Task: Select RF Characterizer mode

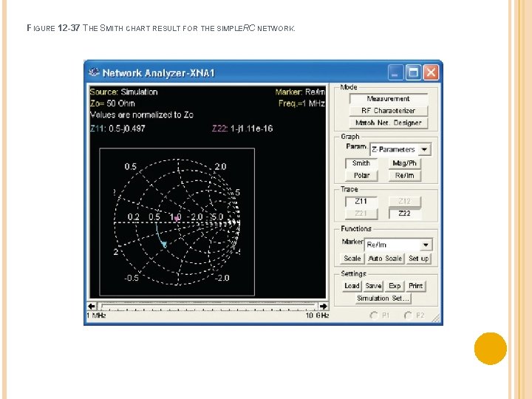Action: pyautogui.click(x=389, y=111)
